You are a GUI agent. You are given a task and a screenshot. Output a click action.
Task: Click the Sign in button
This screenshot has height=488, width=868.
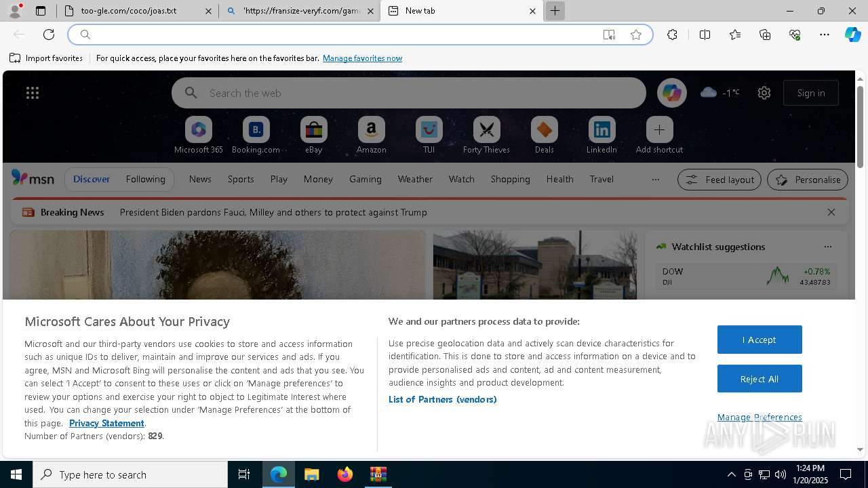[x=811, y=93]
